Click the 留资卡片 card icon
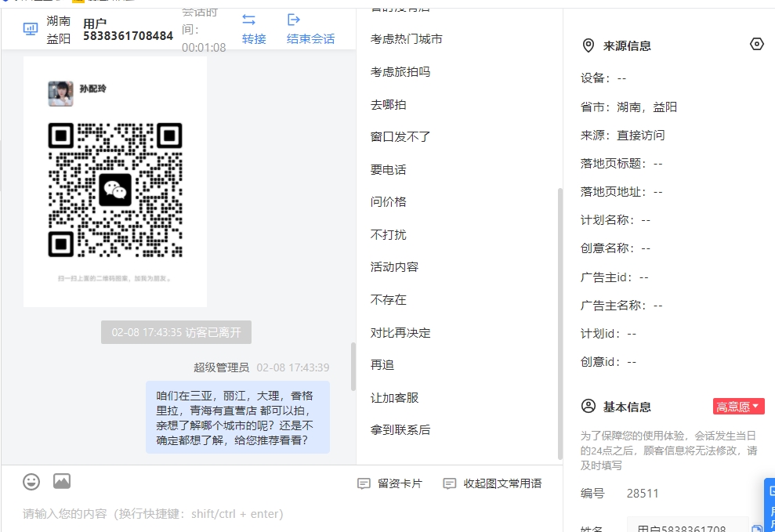The height and width of the screenshot is (532, 775). pyautogui.click(x=364, y=483)
